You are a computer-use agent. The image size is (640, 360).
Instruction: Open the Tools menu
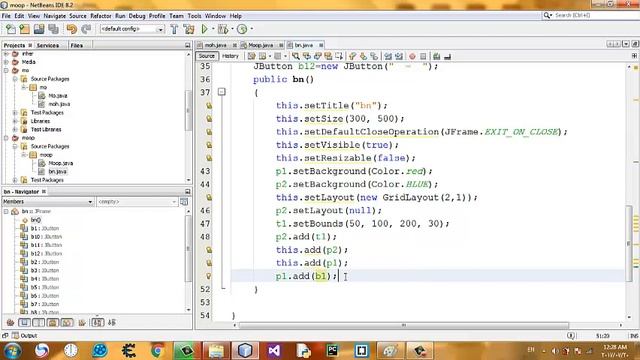194,16
